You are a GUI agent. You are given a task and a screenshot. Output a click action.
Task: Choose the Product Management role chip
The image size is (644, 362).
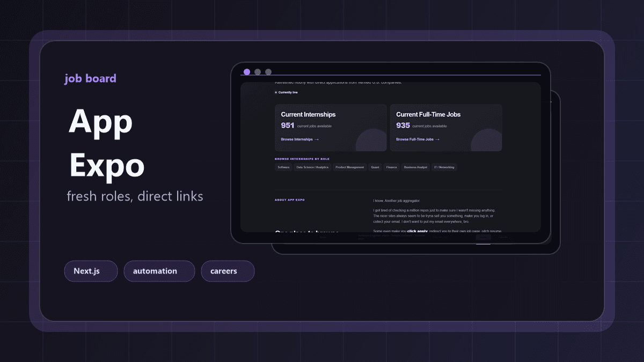(x=349, y=167)
